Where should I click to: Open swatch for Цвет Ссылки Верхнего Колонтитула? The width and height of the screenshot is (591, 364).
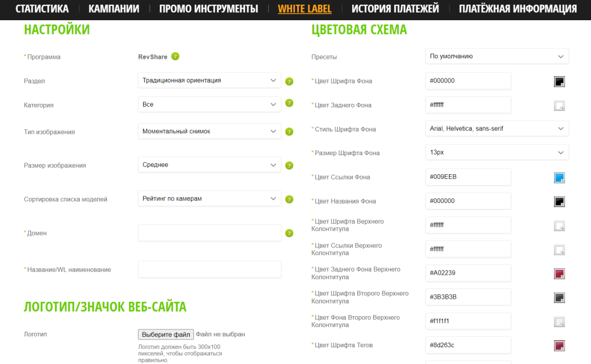click(x=559, y=250)
